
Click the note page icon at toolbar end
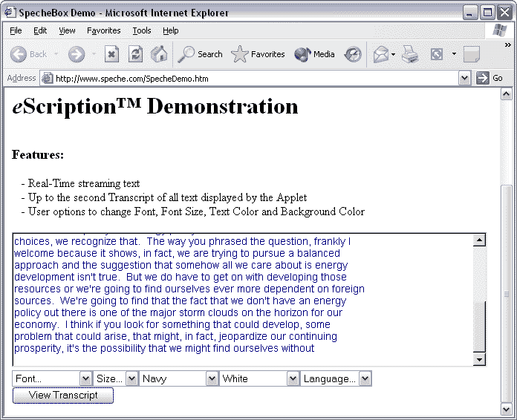[472, 54]
